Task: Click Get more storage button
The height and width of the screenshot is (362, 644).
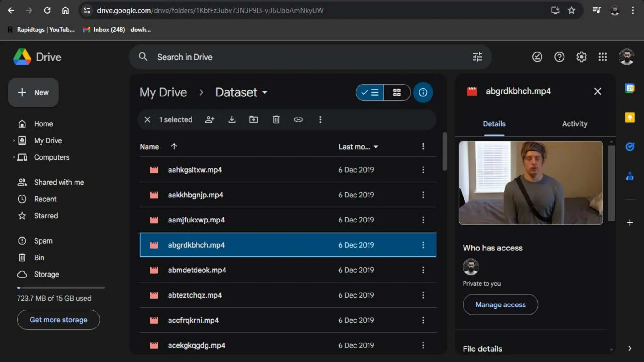Action: [x=58, y=320]
